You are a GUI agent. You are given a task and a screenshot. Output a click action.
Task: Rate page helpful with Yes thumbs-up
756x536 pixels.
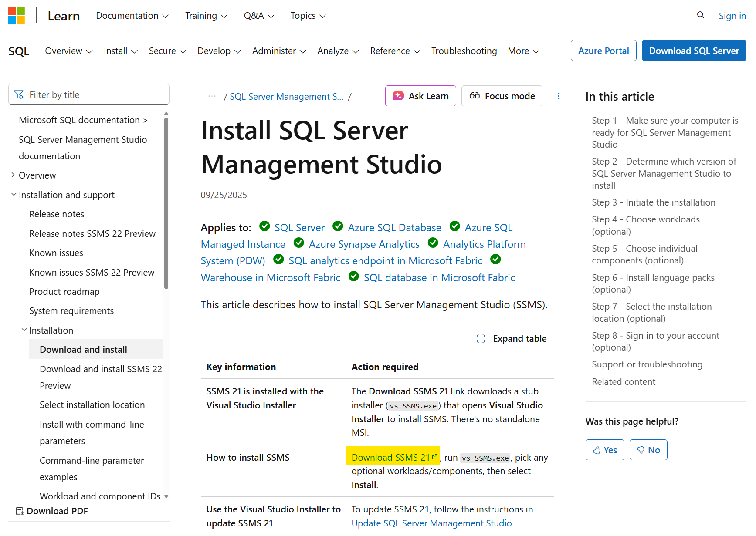pos(604,450)
